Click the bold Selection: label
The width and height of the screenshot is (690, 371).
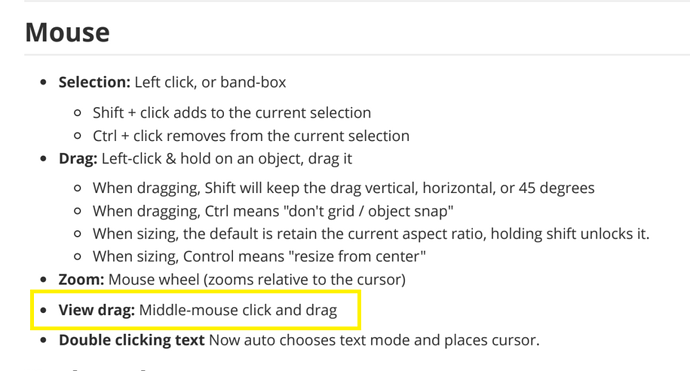pos(95,82)
